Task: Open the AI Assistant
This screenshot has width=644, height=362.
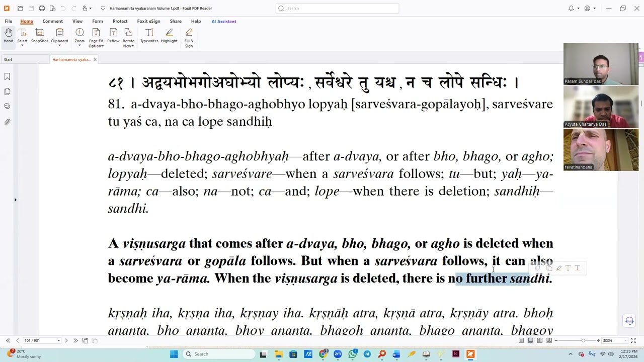Action: pos(224,21)
